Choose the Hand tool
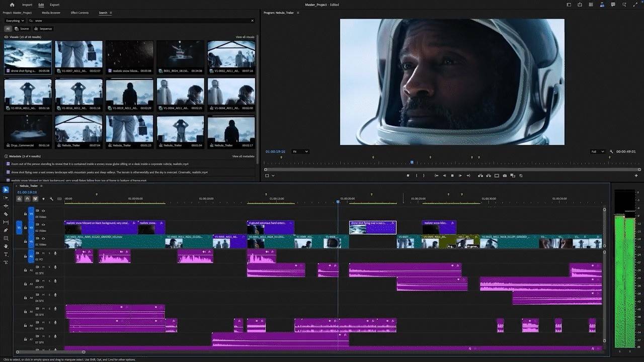Screen dimensions: 644x362 click(6, 246)
